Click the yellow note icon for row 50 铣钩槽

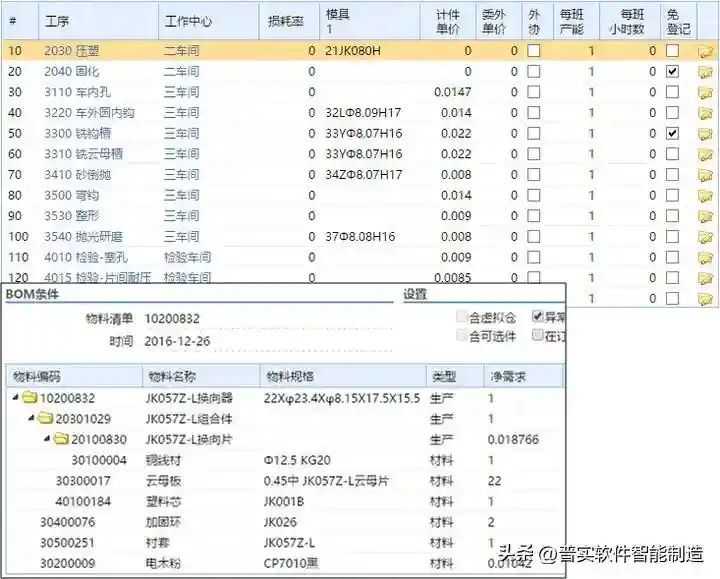[x=706, y=134]
